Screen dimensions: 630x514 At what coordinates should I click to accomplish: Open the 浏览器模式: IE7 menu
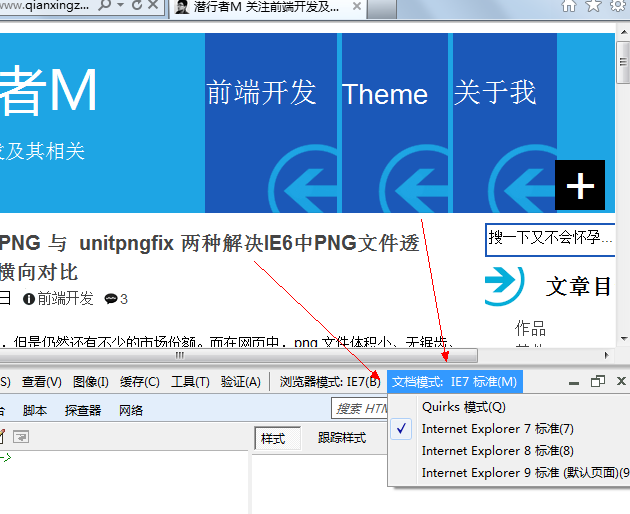pyautogui.click(x=330, y=382)
